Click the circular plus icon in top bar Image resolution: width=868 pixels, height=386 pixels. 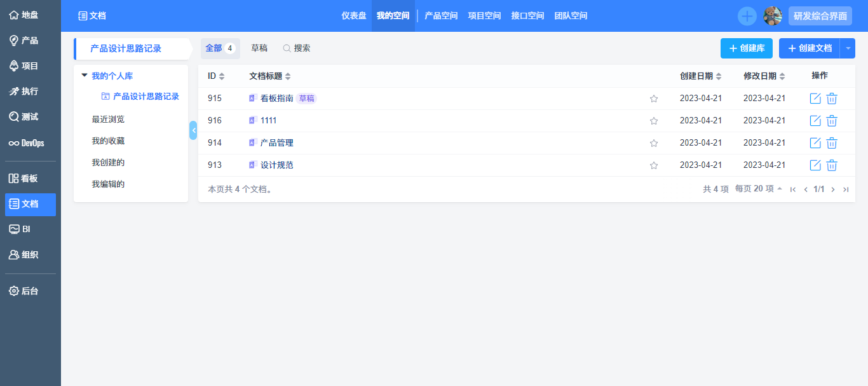(747, 15)
